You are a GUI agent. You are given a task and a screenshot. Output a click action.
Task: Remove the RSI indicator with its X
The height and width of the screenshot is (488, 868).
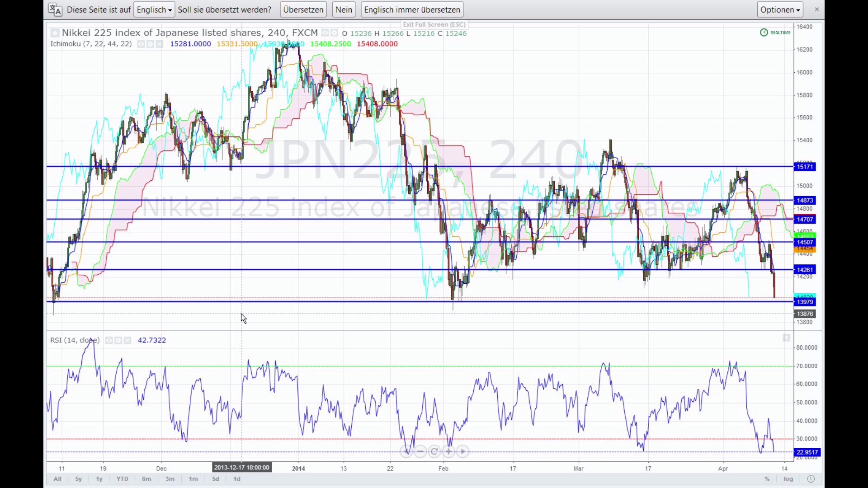coord(127,341)
